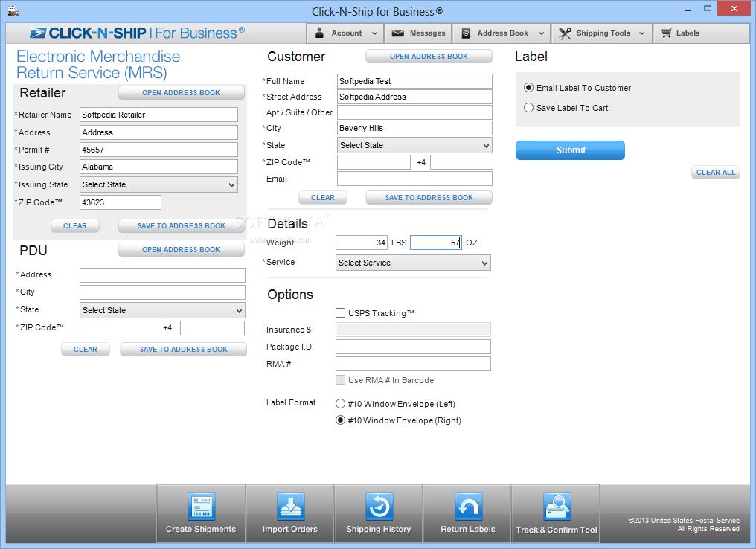
Task: Click the Customer Full Name field
Action: point(414,81)
